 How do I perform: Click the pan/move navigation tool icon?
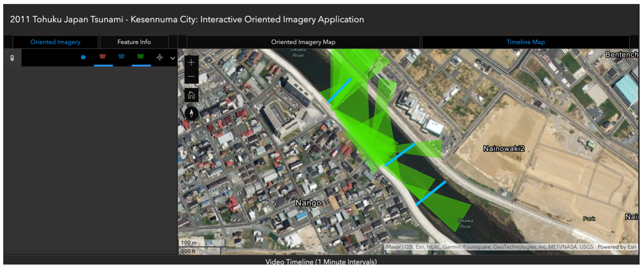click(x=160, y=57)
